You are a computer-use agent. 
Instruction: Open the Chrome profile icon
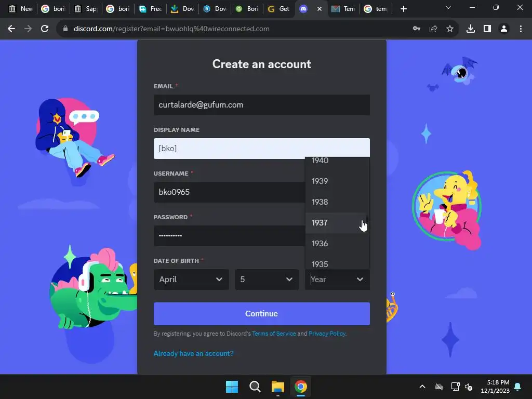(504, 29)
